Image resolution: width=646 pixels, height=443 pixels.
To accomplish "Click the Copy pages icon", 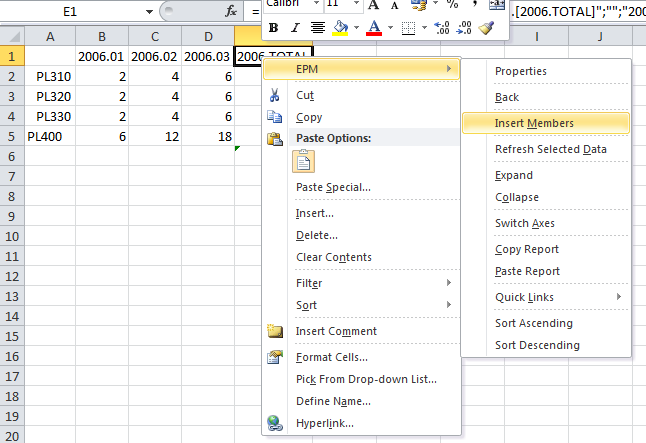I will coord(274,117).
